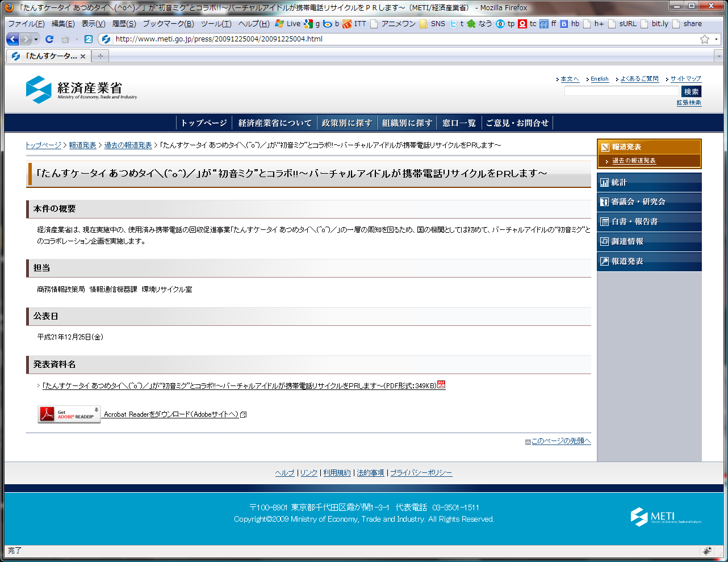Select 窓口一覧 in navigation bar
The width and height of the screenshot is (728, 562).
459,123
